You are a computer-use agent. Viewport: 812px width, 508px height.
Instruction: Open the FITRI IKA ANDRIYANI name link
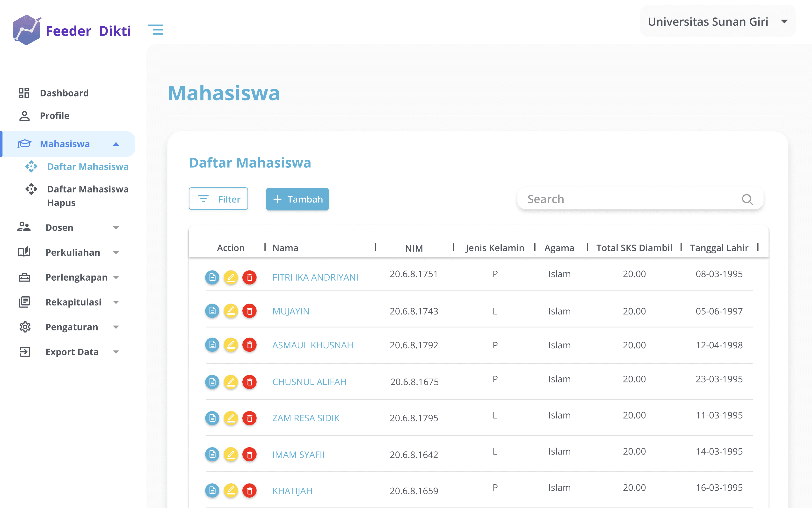[315, 277]
